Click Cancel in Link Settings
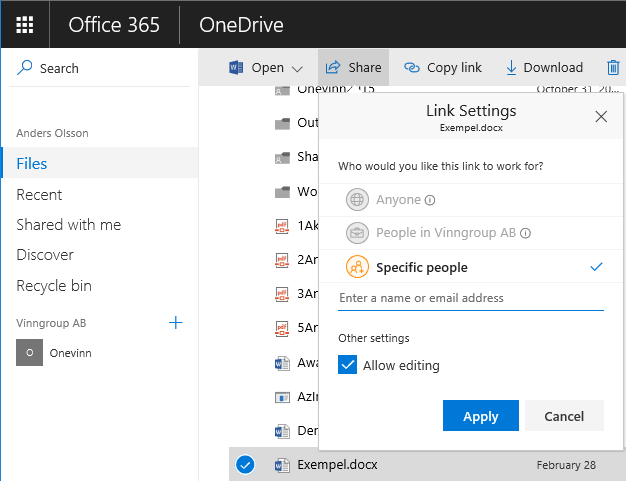626x481 pixels. pos(563,416)
